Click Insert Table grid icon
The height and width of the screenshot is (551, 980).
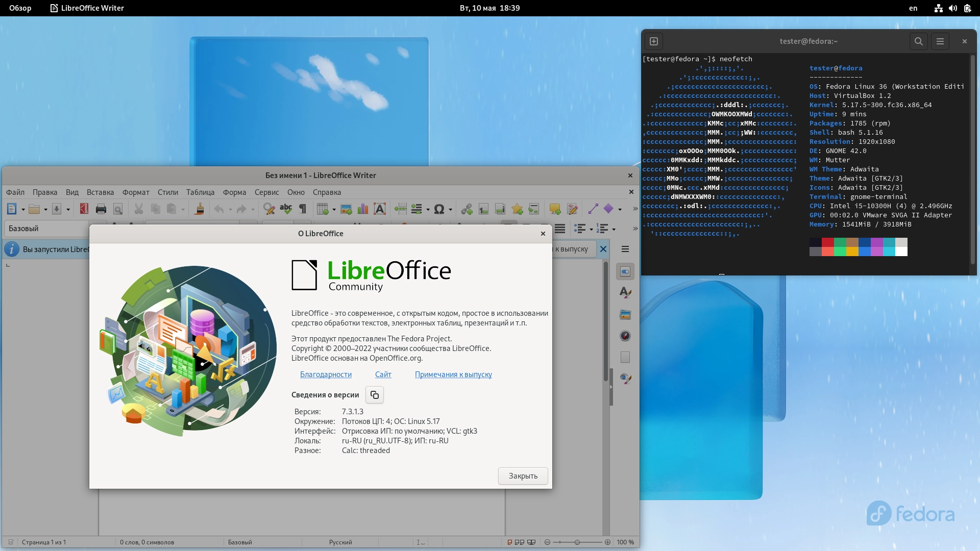pyautogui.click(x=322, y=209)
